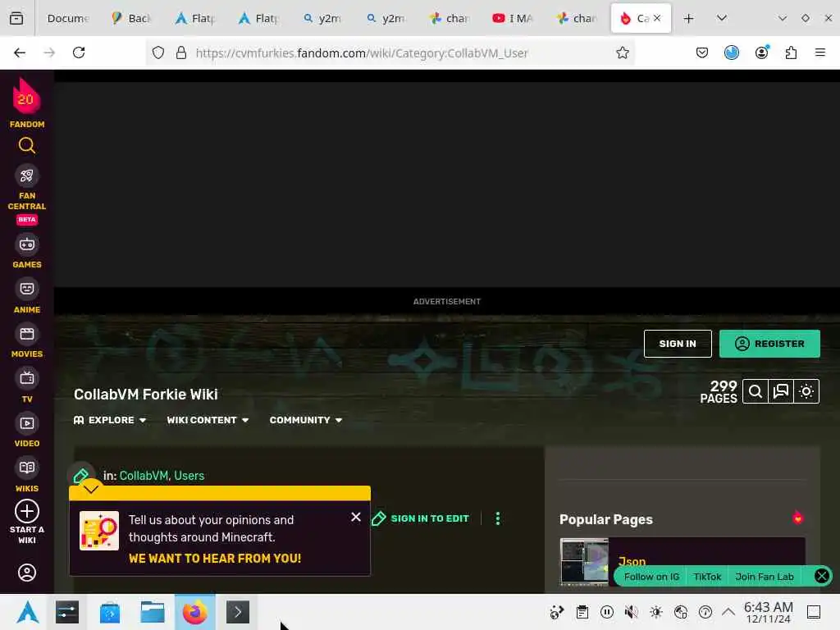Image resolution: width=840 pixels, height=630 pixels.
Task: Open the extensions puzzle icon
Action: tap(791, 52)
